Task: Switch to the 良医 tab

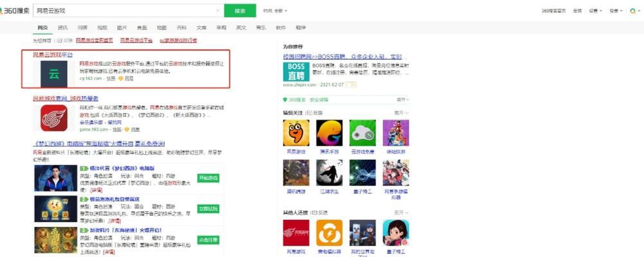Action: pos(142,28)
